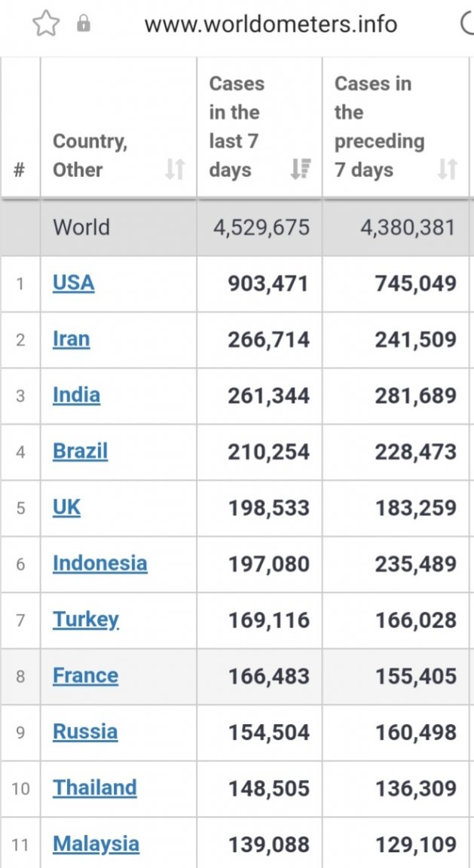Screen dimensions: 474x868
Task: Open the UK country link
Action: pyautogui.click(x=66, y=507)
